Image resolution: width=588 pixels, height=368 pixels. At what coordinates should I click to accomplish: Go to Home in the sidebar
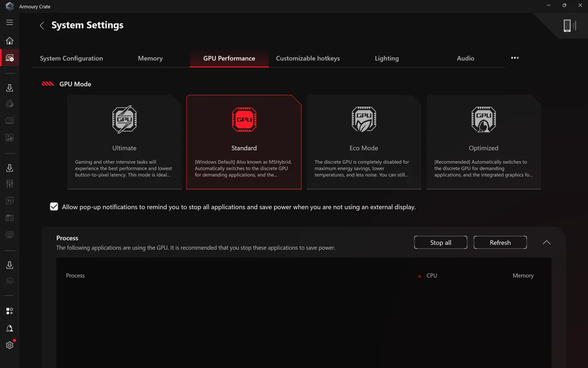tap(10, 41)
